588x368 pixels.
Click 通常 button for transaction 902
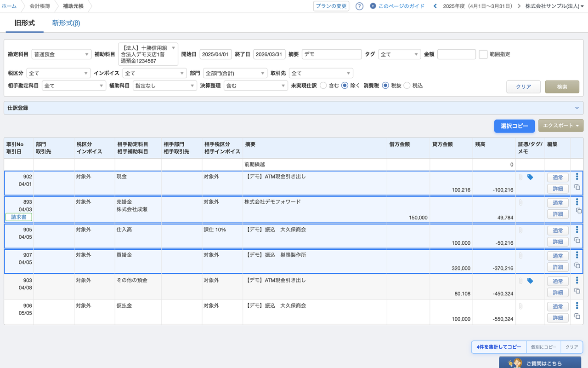558,178
